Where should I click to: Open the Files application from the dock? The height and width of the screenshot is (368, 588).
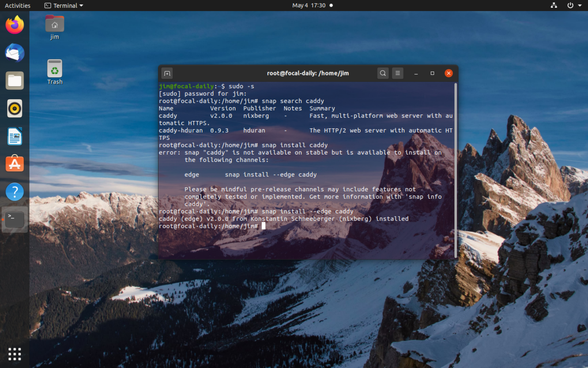(14, 80)
